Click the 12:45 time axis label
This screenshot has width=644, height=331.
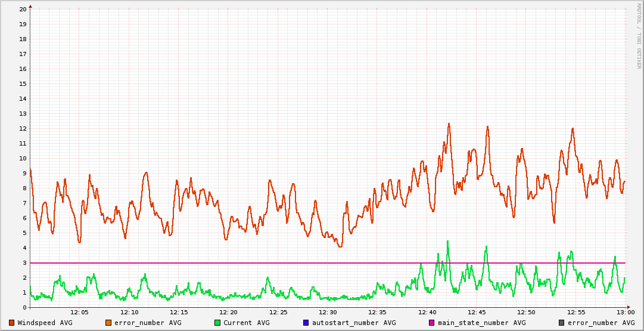click(477, 313)
